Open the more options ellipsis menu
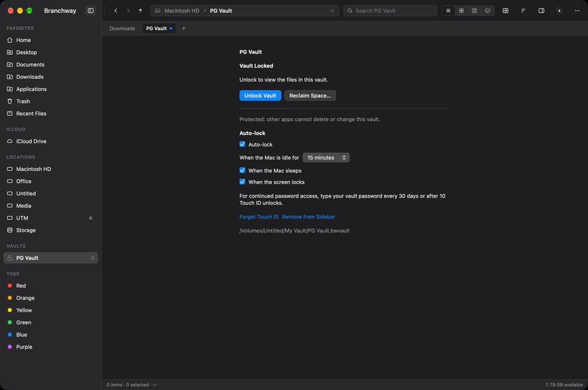Image resolution: width=588 pixels, height=390 pixels. click(x=577, y=11)
